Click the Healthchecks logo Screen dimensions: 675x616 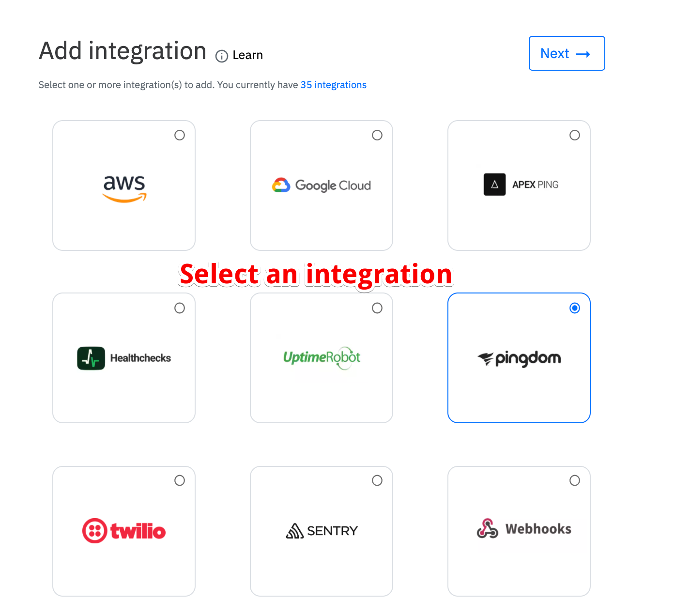pyautogui.click(x=124, y=358)
